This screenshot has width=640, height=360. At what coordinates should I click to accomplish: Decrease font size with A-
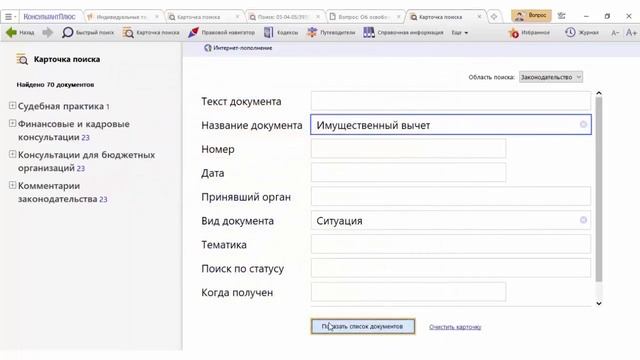(615, 33)
